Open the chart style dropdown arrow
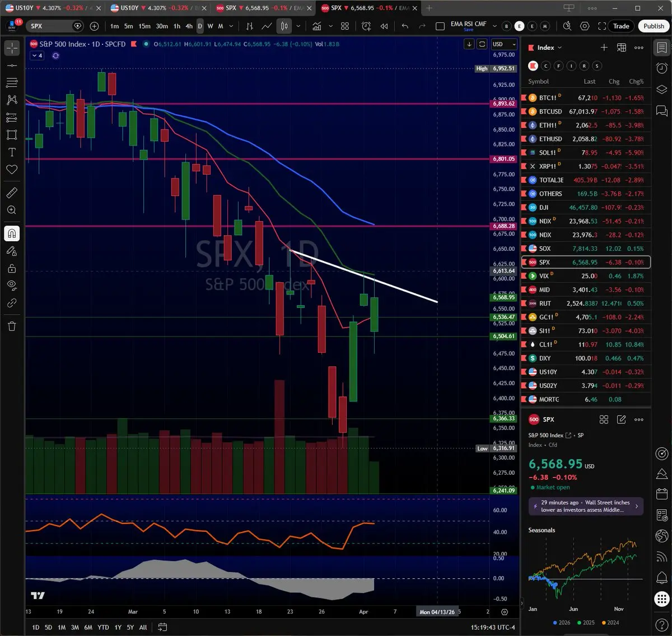This screenshot has width=672, height=636. click(298, 26)
